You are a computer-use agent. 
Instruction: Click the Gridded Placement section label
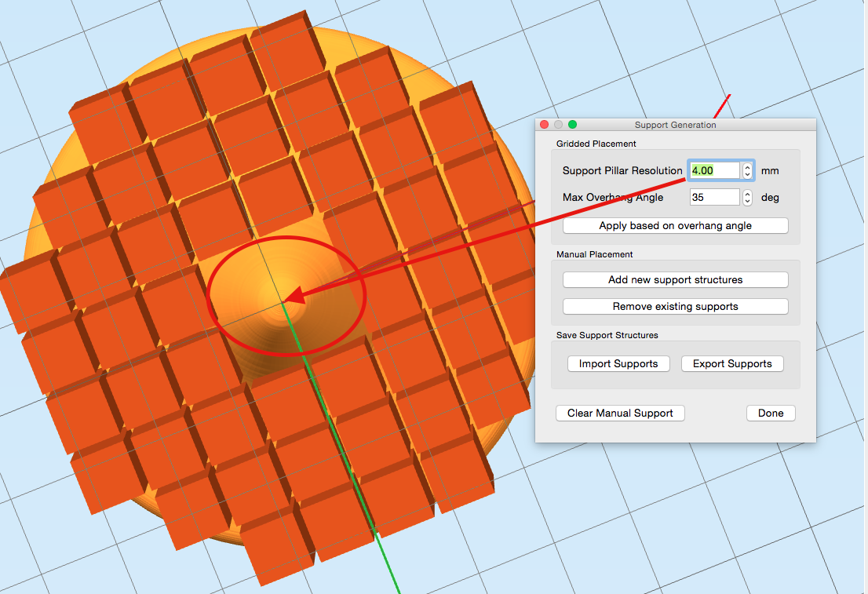(x=596, y=144)
